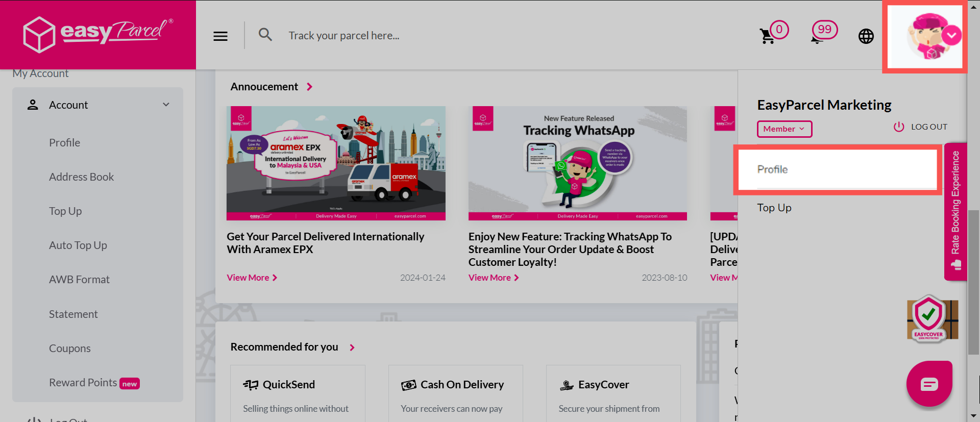Click the Announcement arrow chevron
This screenshot has height=422, width=980.
(x=309, y=87)
